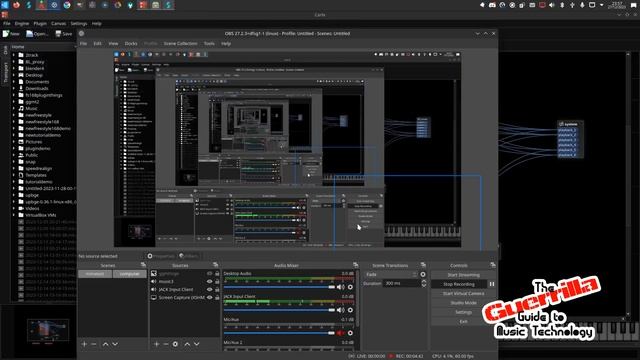Image resolution: width=640 pixels, height=360 pixels.
Task: Add a source using the Sources plus icon
Action: (x=156, y=344)
